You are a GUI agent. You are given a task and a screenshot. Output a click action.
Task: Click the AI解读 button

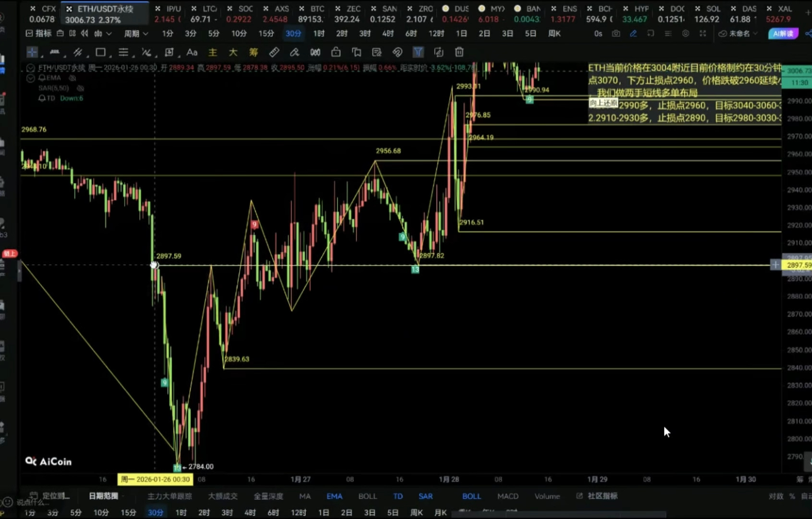pos(783,34)
